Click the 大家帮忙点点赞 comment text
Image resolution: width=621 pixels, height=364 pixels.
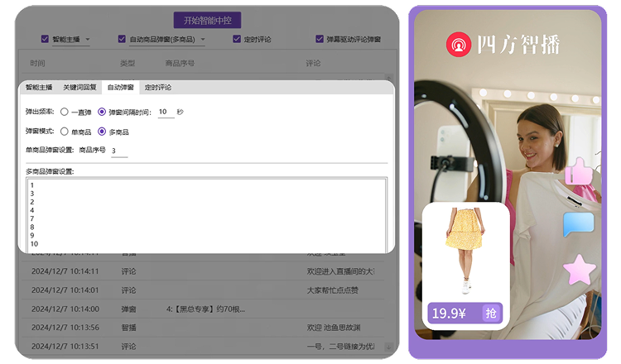point(333,290)
